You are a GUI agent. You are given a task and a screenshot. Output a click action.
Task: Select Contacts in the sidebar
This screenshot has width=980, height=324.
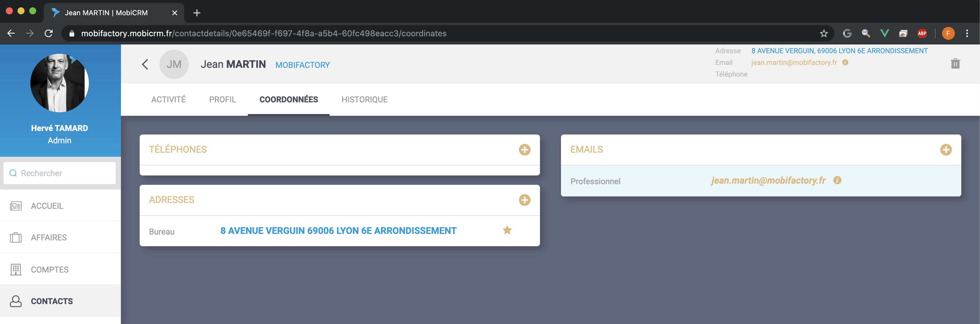[x=52, y=301]
